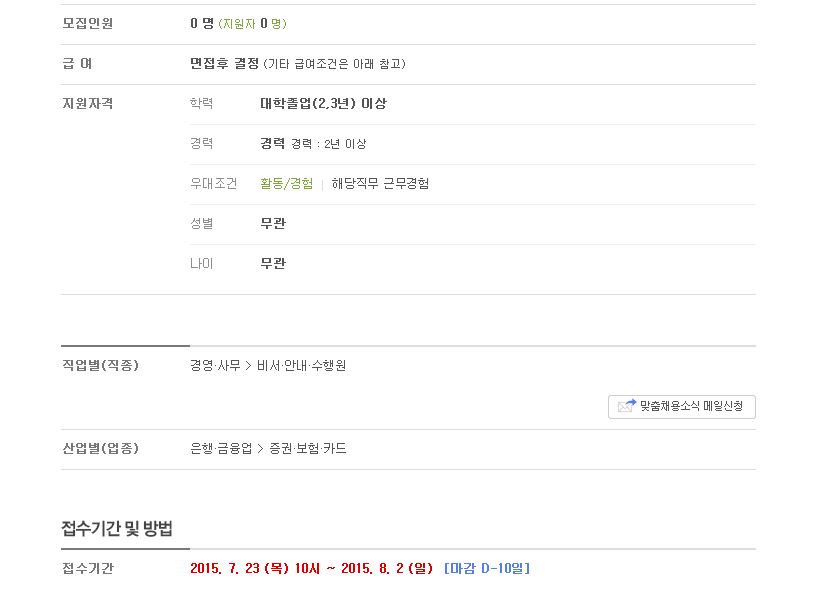
Task: Click the 면접후 결정 salary text
Action: point(224,64)
